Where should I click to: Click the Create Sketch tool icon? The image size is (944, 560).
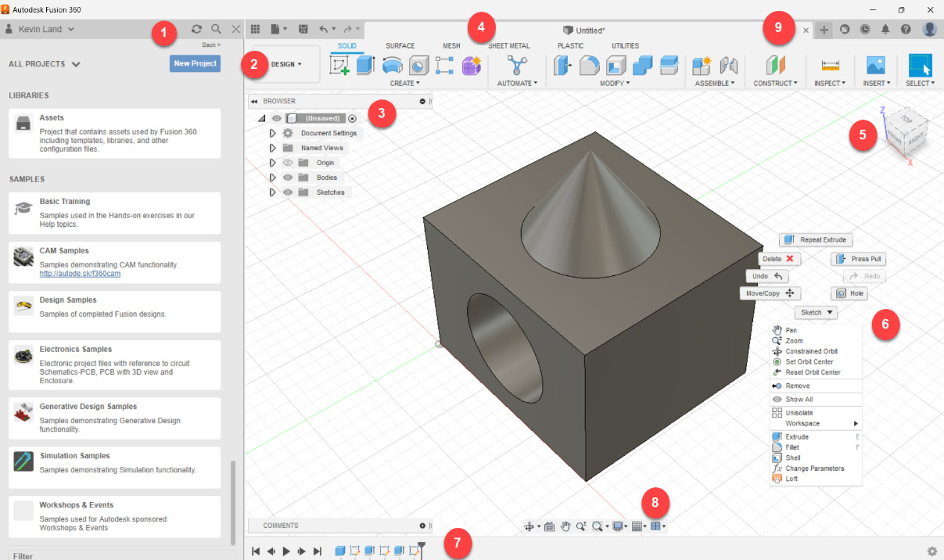[x=339, y=66]
